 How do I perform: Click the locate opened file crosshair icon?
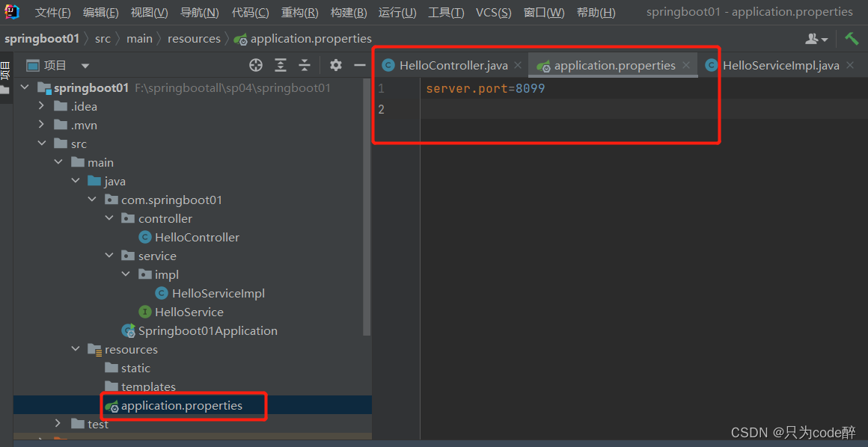(255, 65)
